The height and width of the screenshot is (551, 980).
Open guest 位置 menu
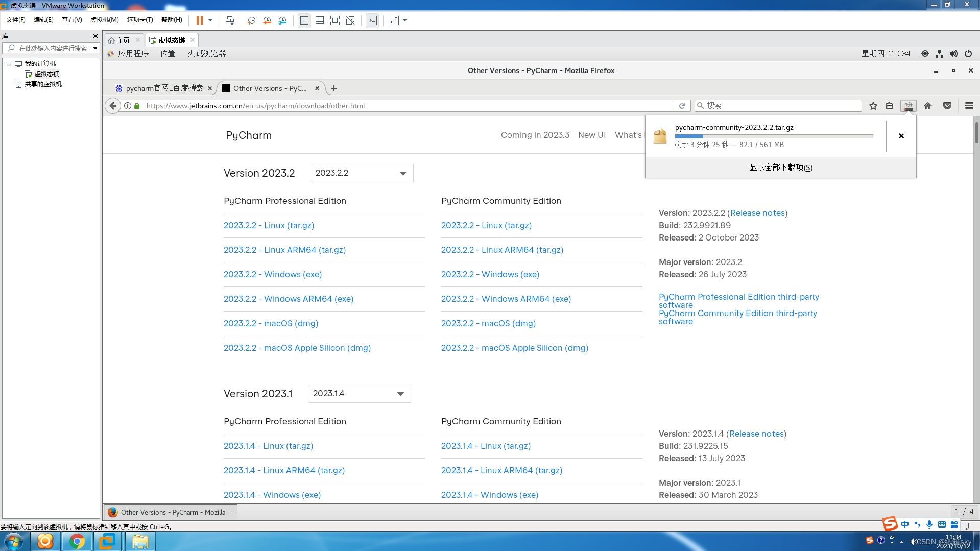pyautogui.click(x=168, y=53)
